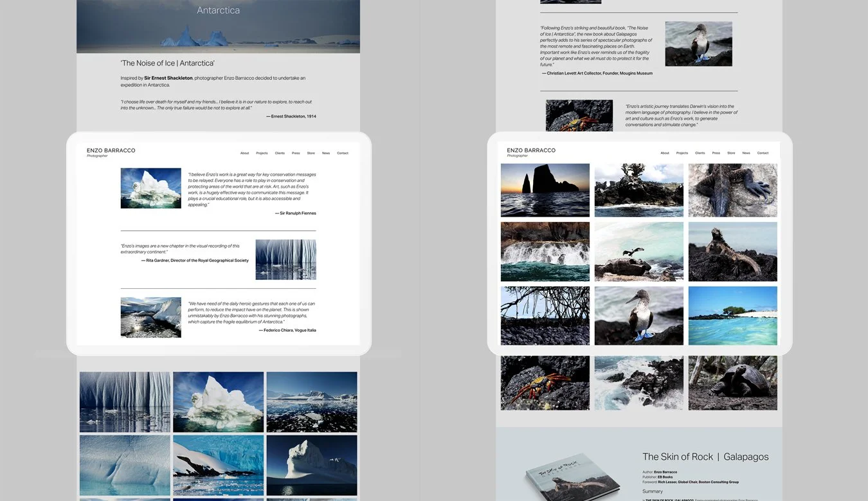Open the giant tortoise photo

coord(733,383)
